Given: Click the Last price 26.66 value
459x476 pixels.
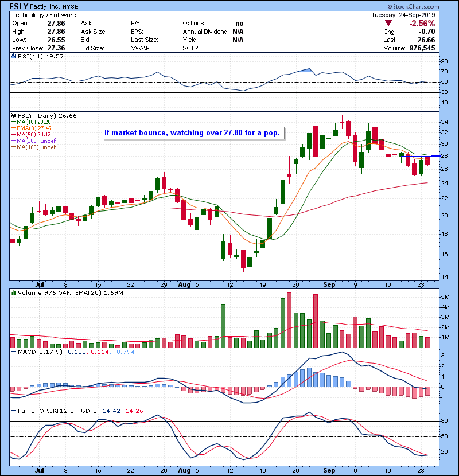Looking at the screenshot, I should [x=426, y=40].
